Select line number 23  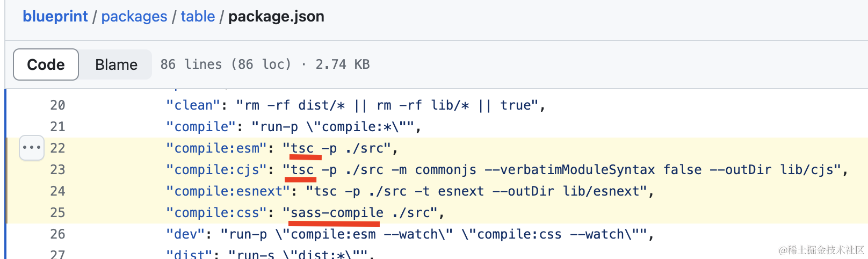point(57,170)
